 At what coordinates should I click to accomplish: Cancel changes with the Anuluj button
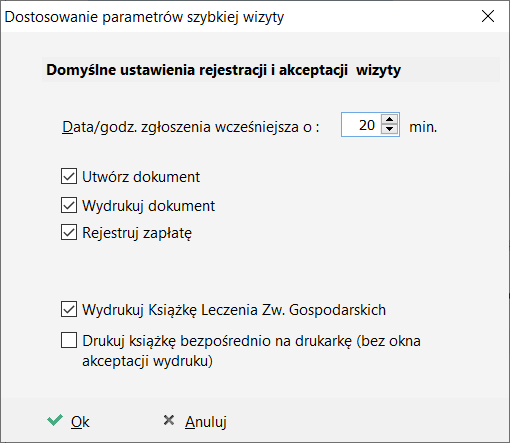(x=195, y=421)
